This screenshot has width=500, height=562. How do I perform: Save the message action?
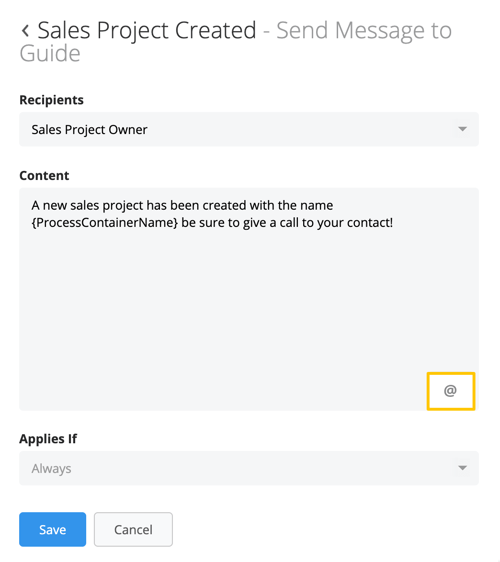pos(53,529)
